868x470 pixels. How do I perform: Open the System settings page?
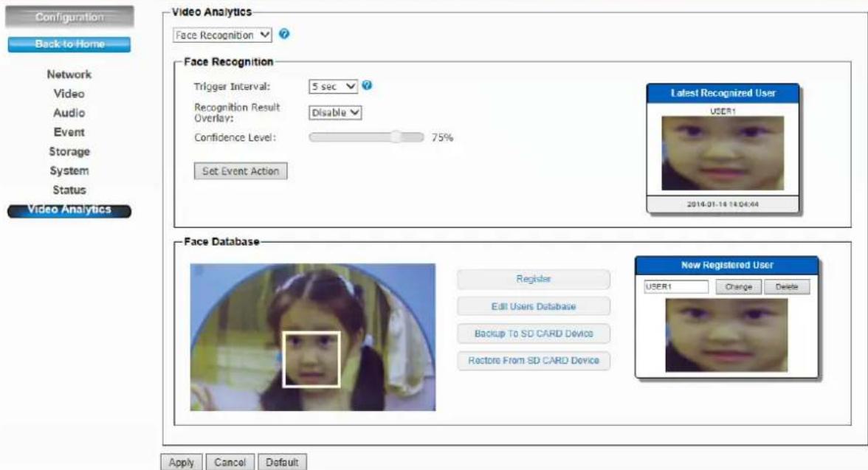click(x=69, y=171)
